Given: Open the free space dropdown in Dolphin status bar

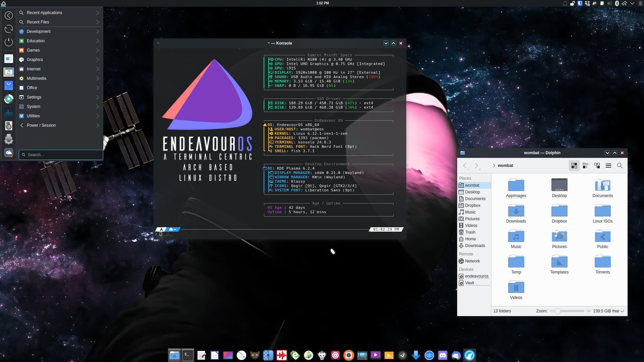Looking at the screenshot, I should point(608,311).
